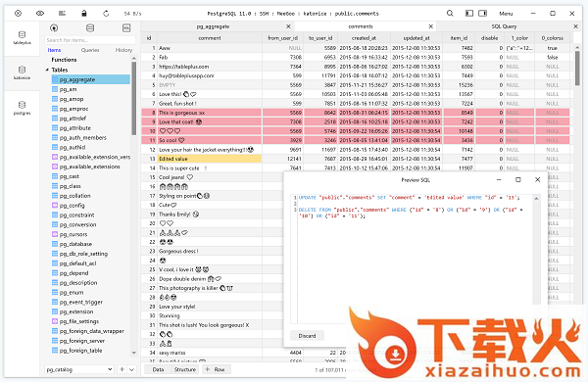Click the hay@tableplusapp.com cell

tap(210, 75)
